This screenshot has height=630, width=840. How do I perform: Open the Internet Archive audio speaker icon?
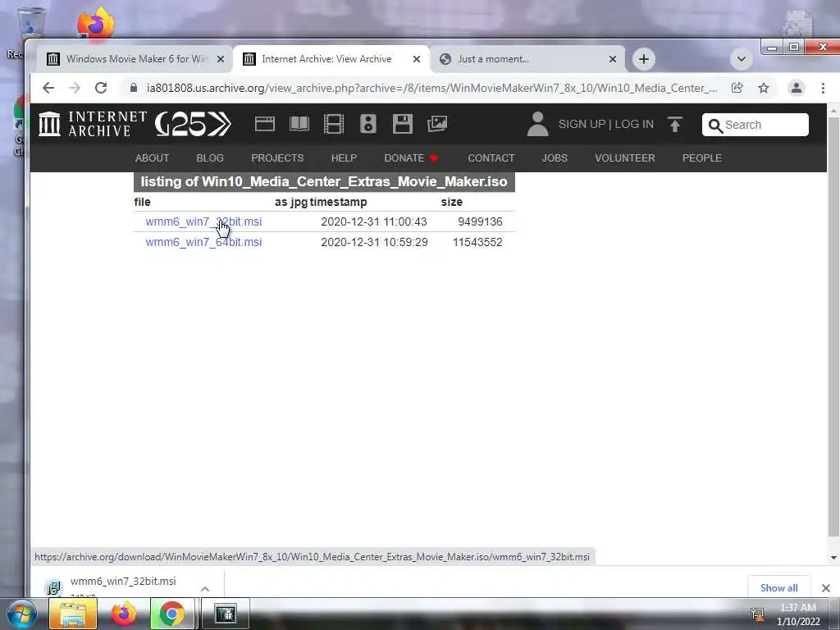(x=368, y=125)
